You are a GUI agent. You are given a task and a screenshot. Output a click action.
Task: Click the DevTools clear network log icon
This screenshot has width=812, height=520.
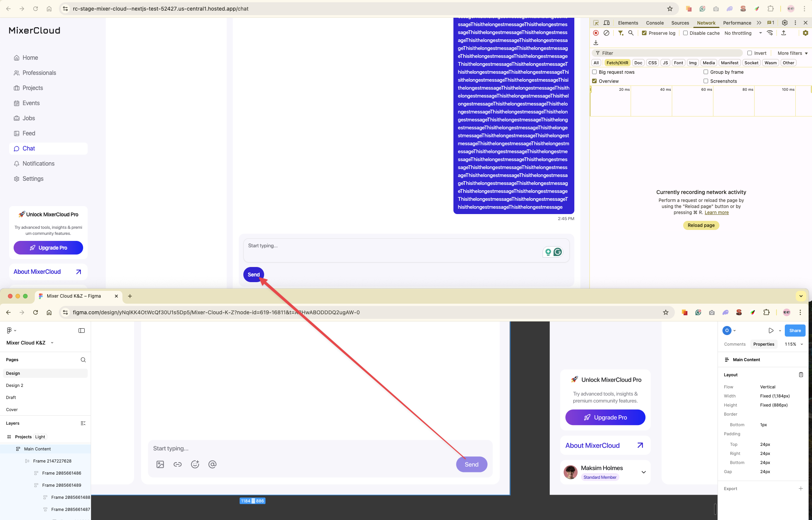pos(606,33)
